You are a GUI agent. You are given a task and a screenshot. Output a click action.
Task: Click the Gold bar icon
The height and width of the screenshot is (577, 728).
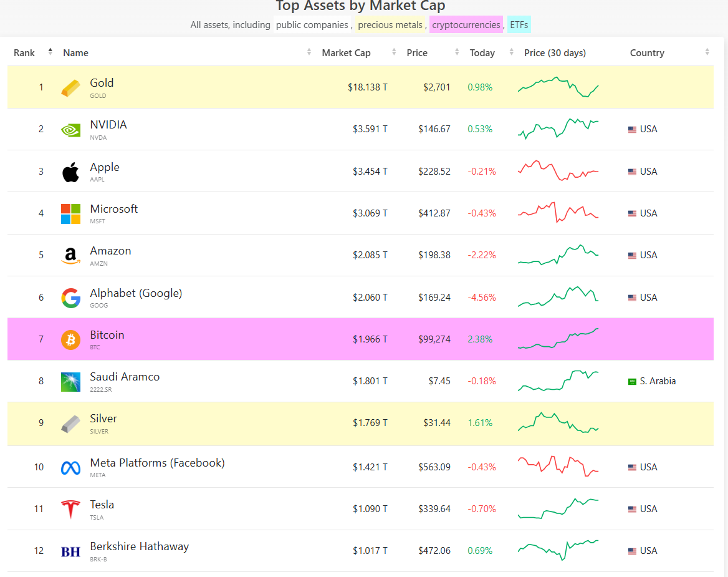70,88
